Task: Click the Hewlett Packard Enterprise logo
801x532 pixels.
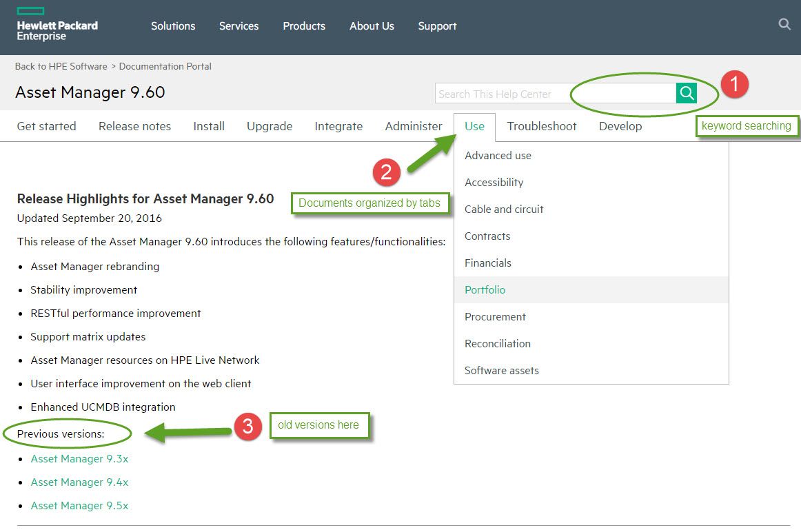Action: [57, 24]
